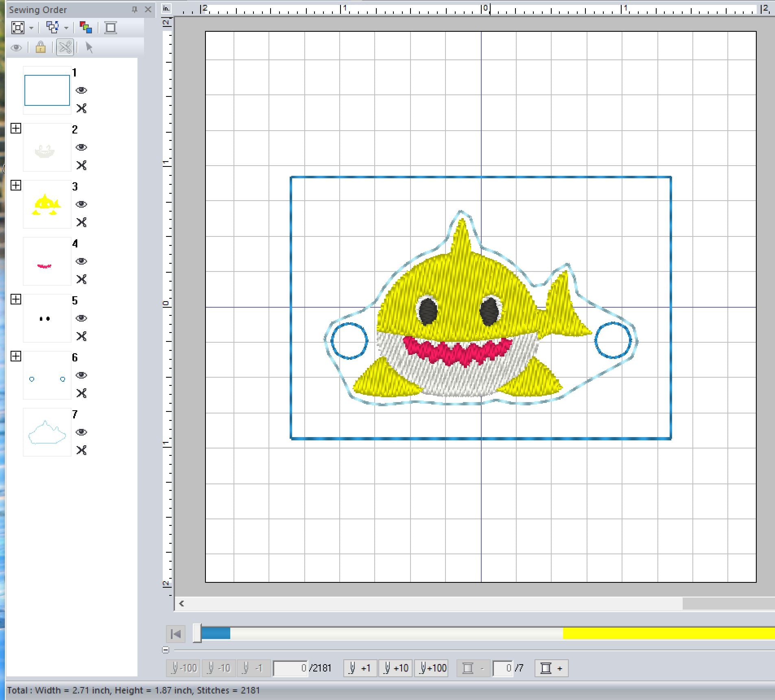Click the scissors thread trimming icon in toolbar

(65, 48)
